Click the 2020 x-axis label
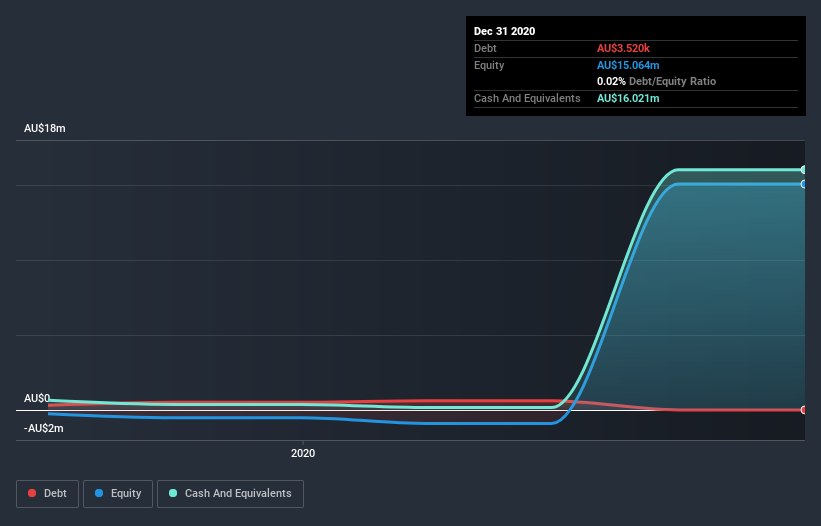Viewport: 821px width, 526px height. [303, 453]
